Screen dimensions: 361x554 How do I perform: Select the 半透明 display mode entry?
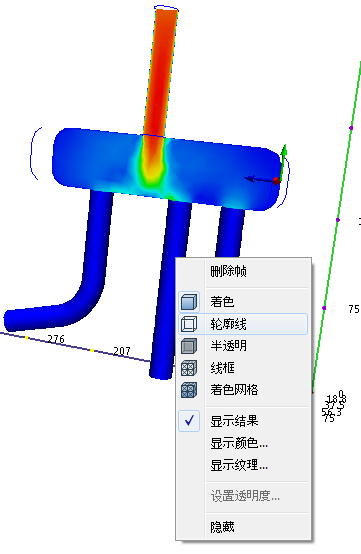click(228, 346)
